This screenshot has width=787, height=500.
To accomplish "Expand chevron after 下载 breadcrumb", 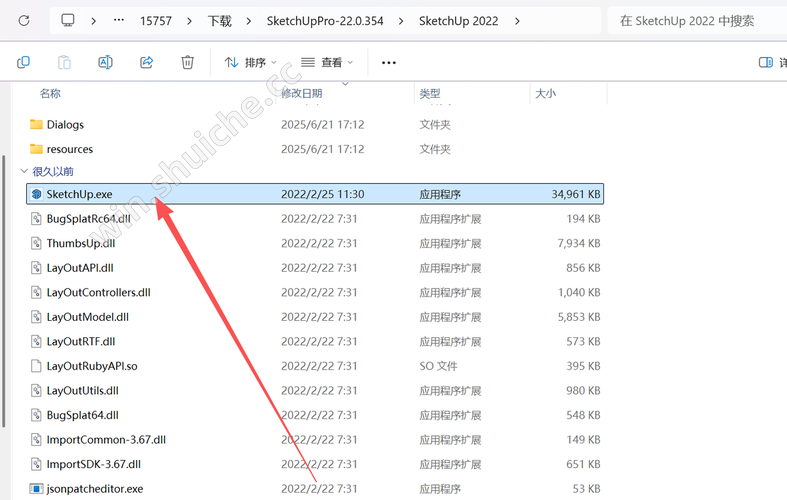I will tap(248, 21).
